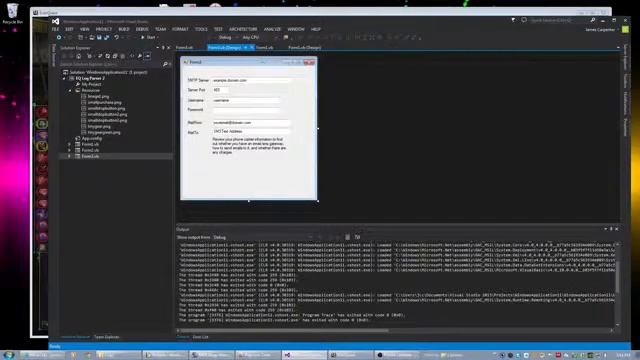The image size is (640, 360).
Task: Expand the Form2.vb node arrow
Action: (69, 150)
